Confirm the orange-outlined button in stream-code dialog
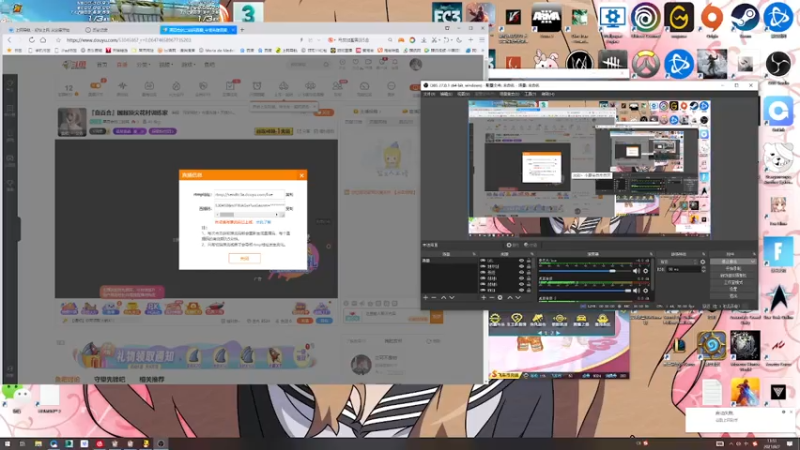 coord(244,258)
